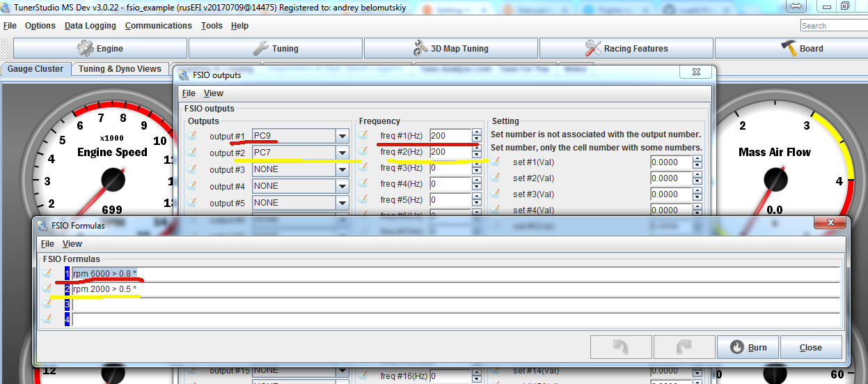This screenshot has width=868, height=384.
Task: Click the help icon beside output #1
Action: (x=191, y=136)
